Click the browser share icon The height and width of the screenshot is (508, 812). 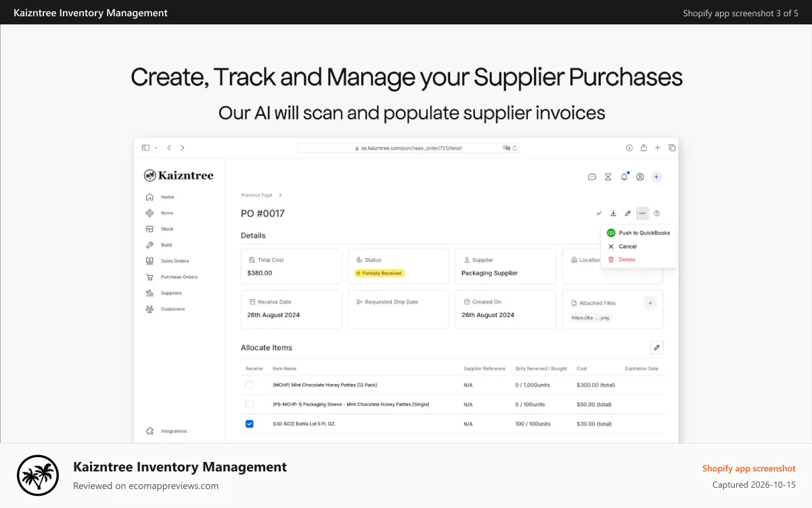(644, 148)
